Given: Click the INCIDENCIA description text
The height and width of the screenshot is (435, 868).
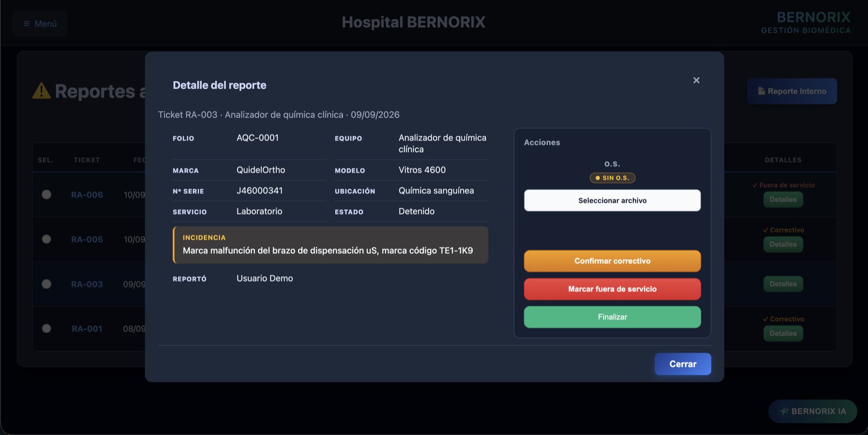Looking at the screenshot, I should point(328,250).
